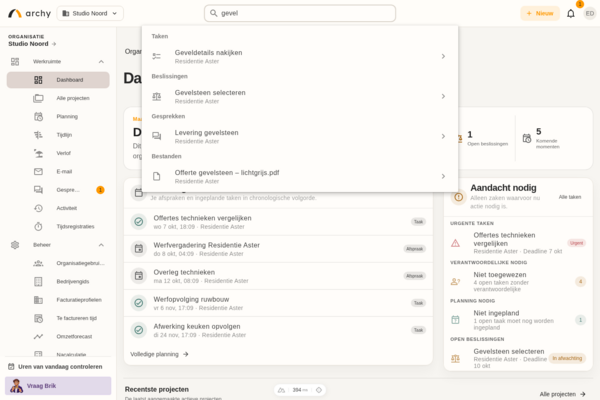The width and height of the screenshot is (600, 400).
Task: Open E-mail in the sidebar
Action: pyautogui.click(x=58, y=171)
